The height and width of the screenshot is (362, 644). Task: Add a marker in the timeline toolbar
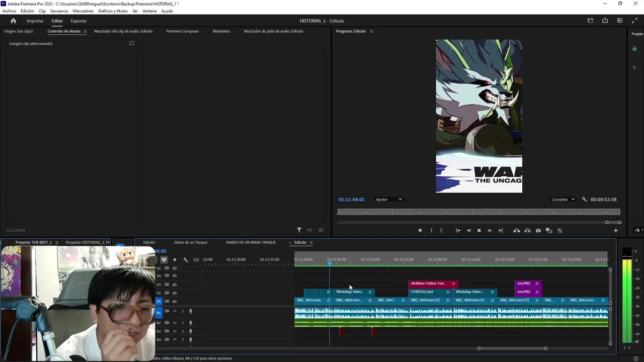pos(175,259)
